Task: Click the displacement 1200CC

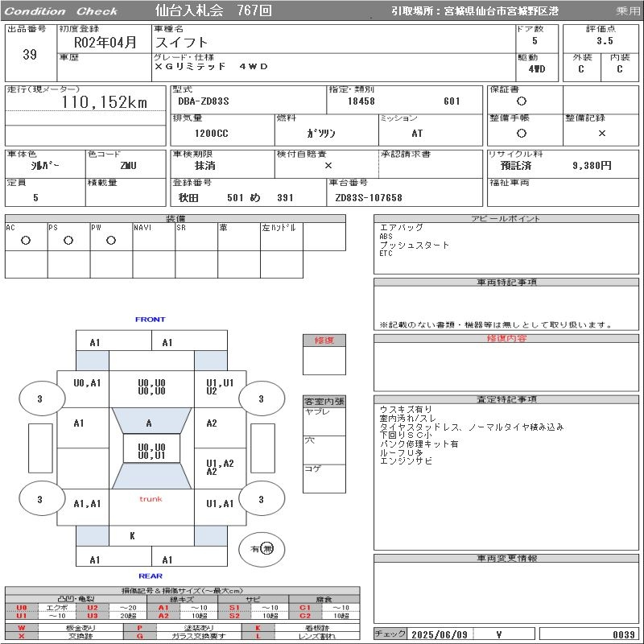Action: pyautogui.click(x=212, y=134)
